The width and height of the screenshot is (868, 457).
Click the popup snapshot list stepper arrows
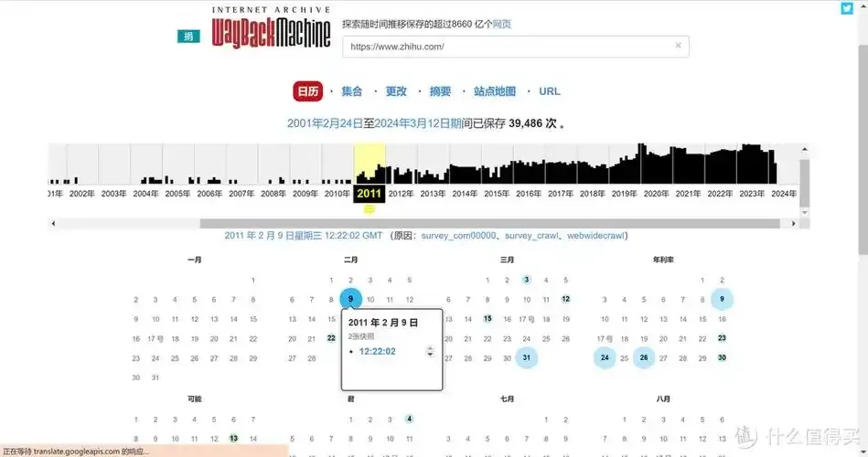[430, 351]
